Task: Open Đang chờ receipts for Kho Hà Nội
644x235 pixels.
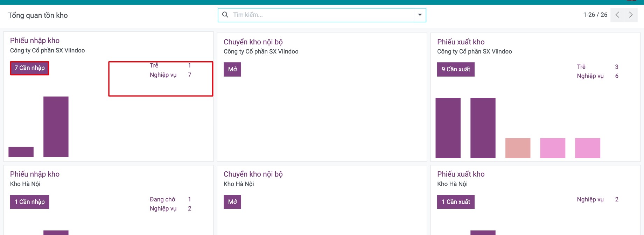Action: [x=162, y=199]
